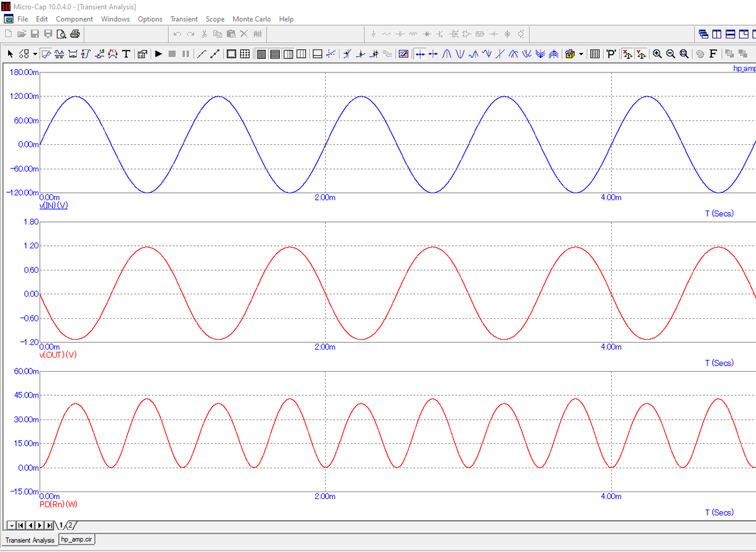Open the Graphics shapes dropdown arrow

point(35,54)
